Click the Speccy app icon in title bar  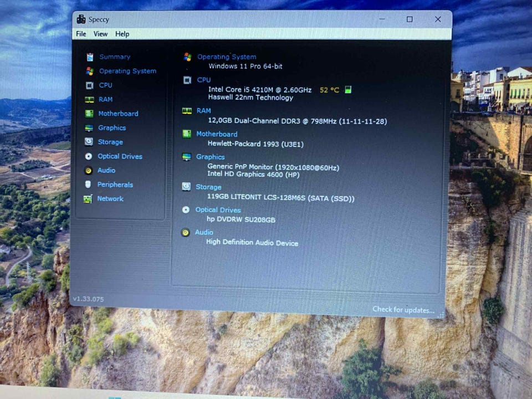pos(81,19)
